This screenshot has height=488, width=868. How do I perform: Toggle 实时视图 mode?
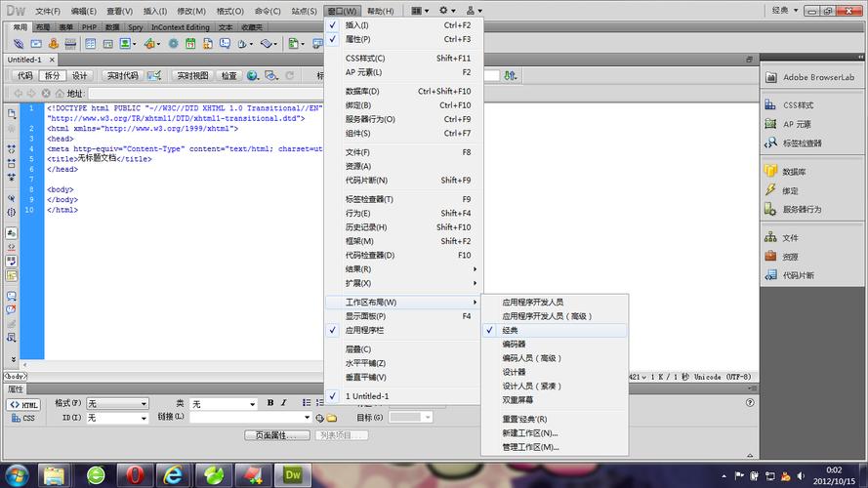click(x=192, y=76)
